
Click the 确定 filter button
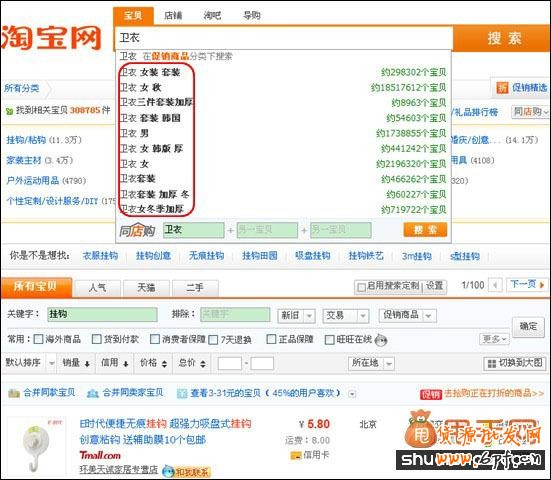pyautogui.click(x=528, y=326)
